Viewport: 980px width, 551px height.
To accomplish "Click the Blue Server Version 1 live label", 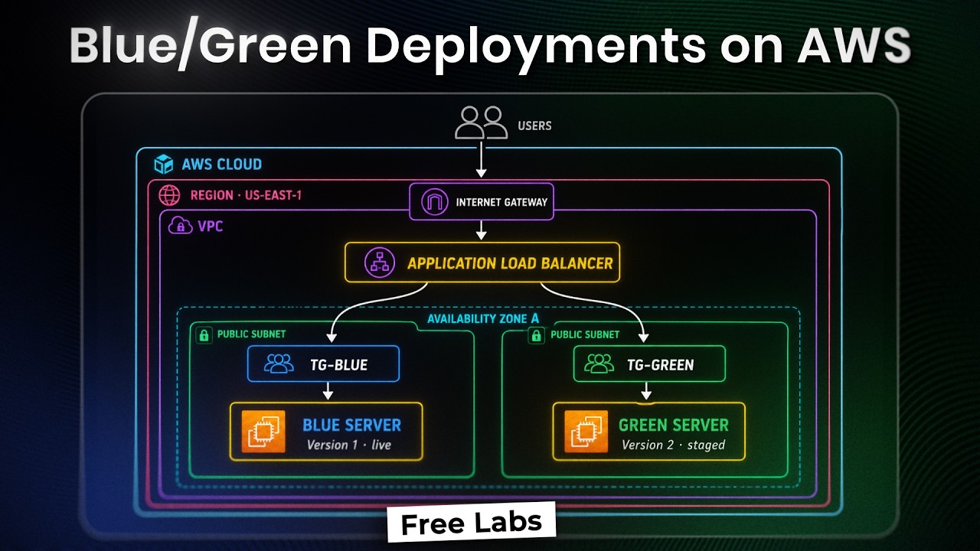I will 349,445.
